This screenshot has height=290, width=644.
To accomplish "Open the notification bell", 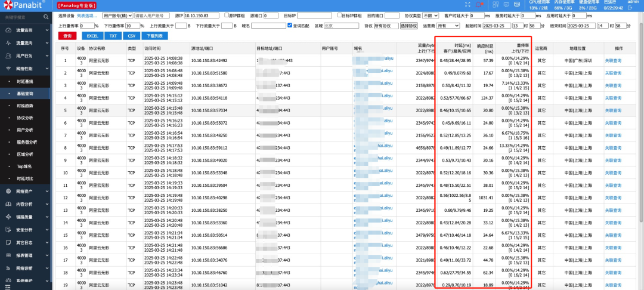I will tap(478, 5).
